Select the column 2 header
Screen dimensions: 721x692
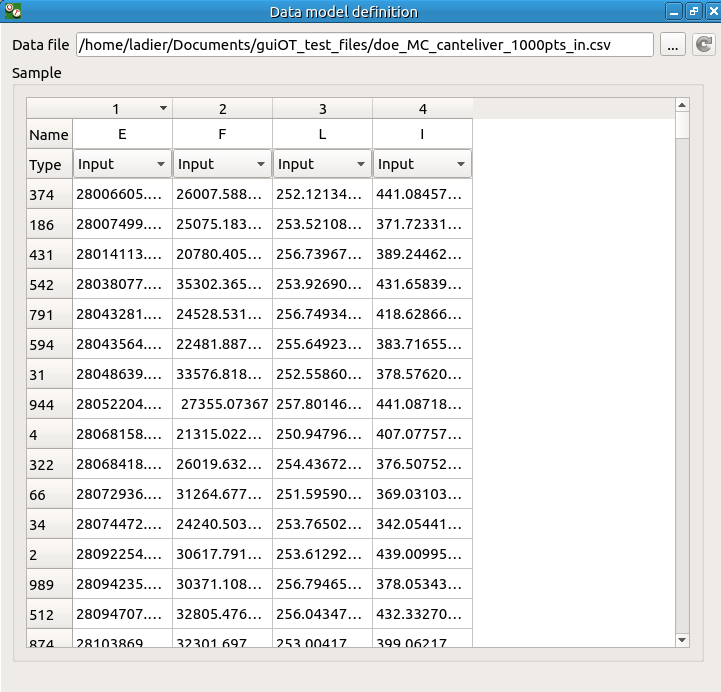pyautogui.click(x=222, y=108)
